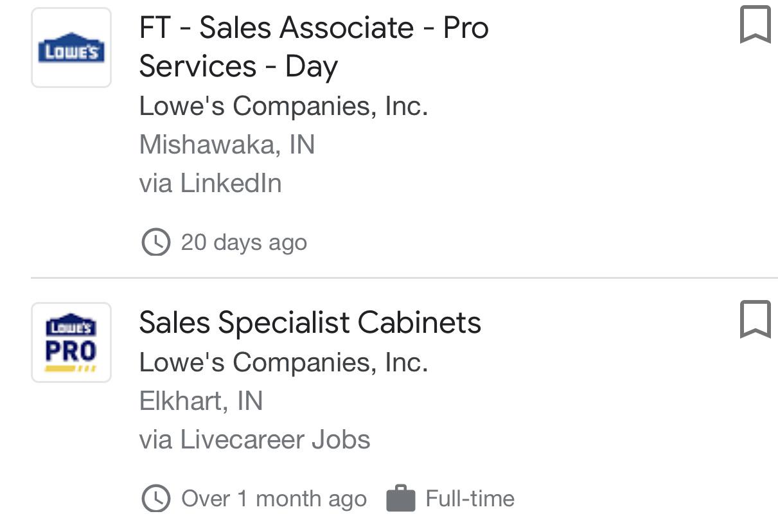Image resolution: width=778 pixels, height=532 pixels.
Task: Open the FT Sales Associate Pro Services job card
Action: click(314, 46)
